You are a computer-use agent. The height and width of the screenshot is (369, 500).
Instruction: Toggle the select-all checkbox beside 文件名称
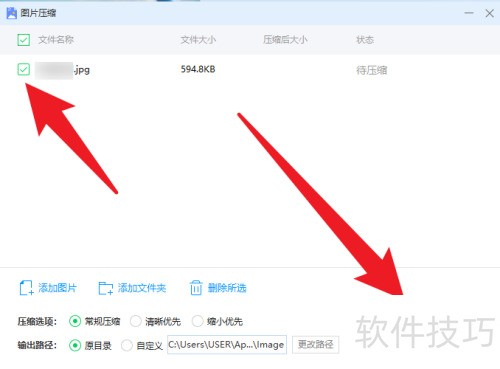point(24,40)
